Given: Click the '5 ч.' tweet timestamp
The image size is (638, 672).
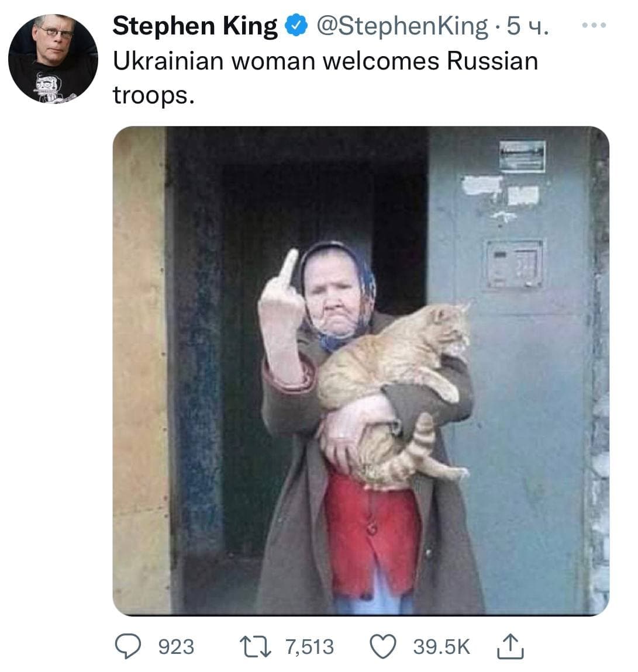Looking at the screenshot, I should pyautogui.click(x=527, y=26).
